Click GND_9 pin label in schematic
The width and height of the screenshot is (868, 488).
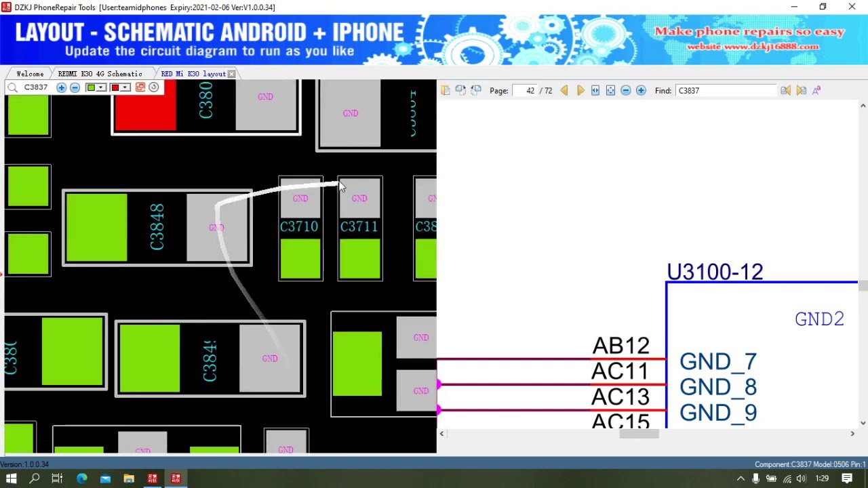click(718, 413)
